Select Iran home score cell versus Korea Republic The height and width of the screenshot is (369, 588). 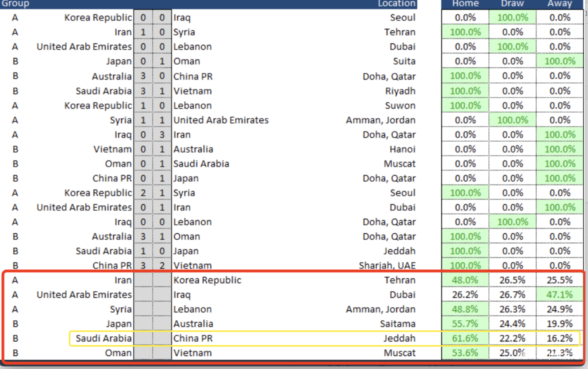pos(143,280)
